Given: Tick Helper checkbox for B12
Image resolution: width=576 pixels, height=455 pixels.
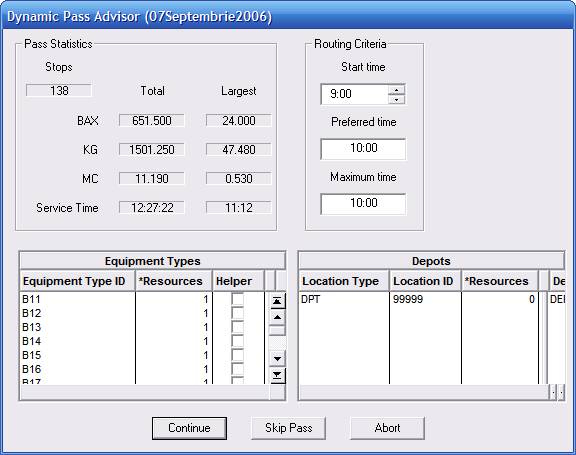Looking at the screenshot, I should click(237, 313).
